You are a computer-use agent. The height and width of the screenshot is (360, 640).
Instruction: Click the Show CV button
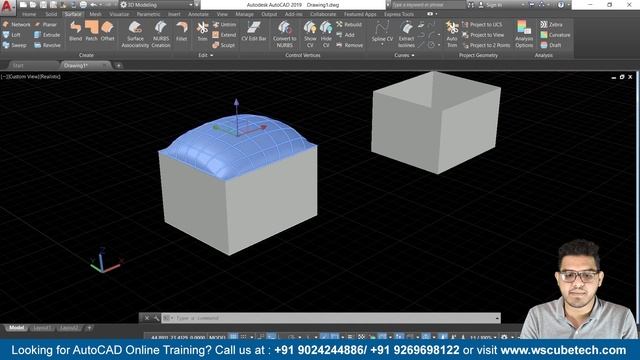point(310,34)
